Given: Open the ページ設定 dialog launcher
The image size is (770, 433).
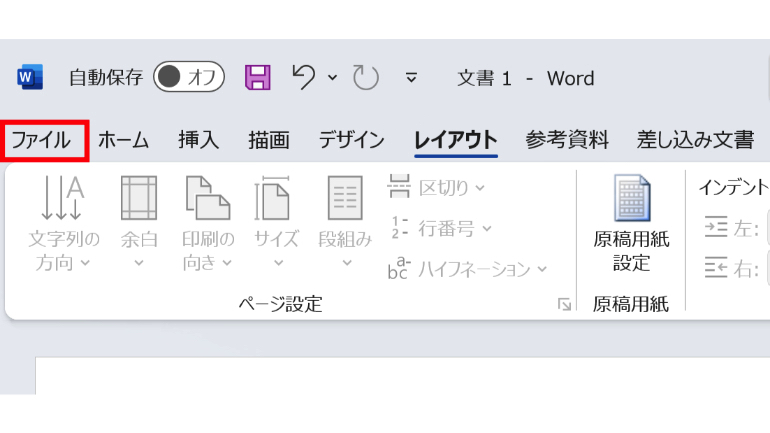Looking at the screenshot, I should (x=564, y=305).
